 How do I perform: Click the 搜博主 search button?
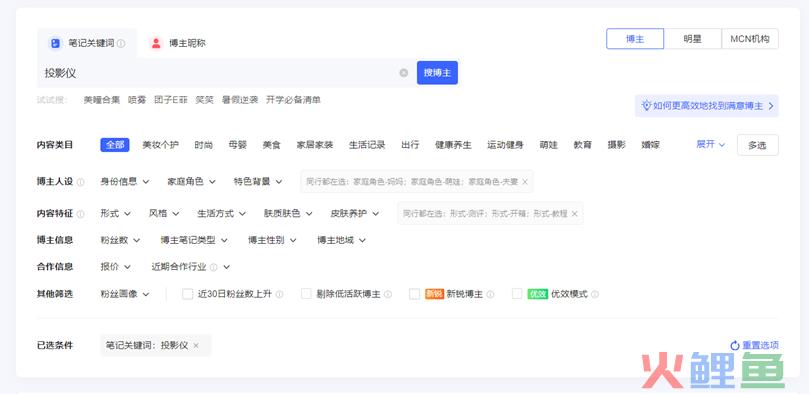pyautogui.click(x=437, y=73)
